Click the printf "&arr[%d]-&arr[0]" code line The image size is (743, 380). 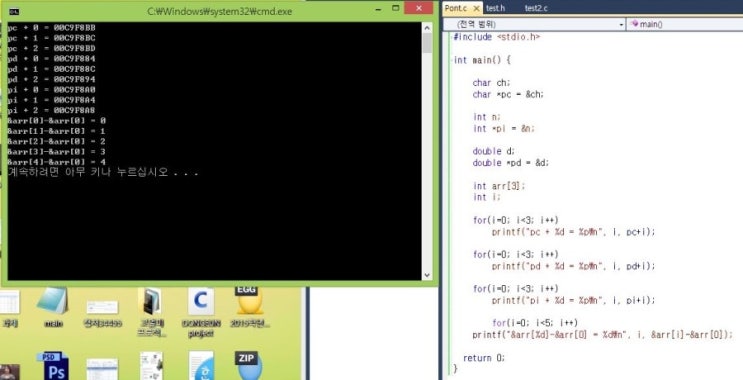point(602,335)
